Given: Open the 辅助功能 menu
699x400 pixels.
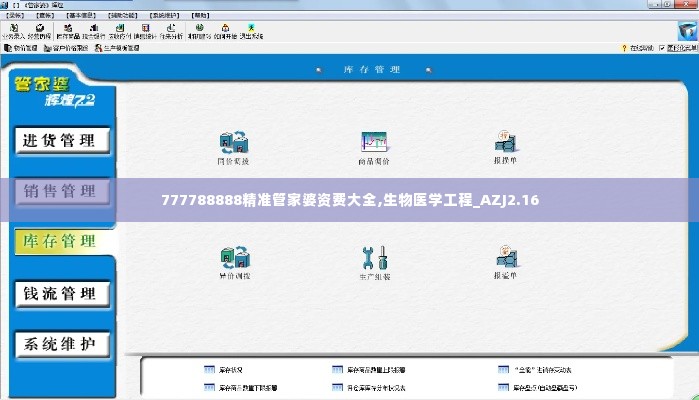Looking at the screenshot, I should pyautogui.click(x=120, y=17).
